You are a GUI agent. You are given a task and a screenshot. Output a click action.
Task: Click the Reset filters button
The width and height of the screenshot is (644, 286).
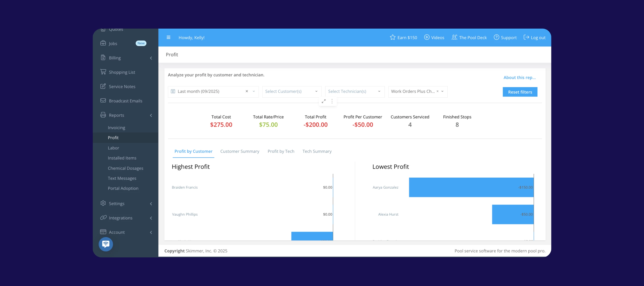point(520,92)
